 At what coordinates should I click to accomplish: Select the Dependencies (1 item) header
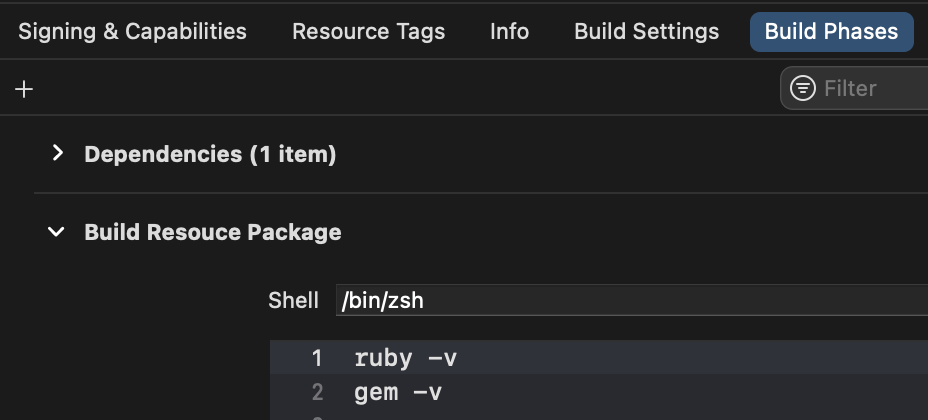pos(210,154)
